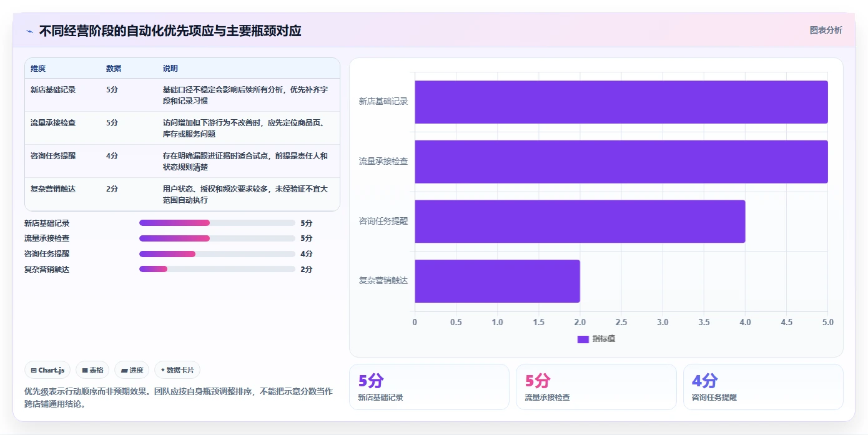Toggle the 指标值 legend swatch
Image resolution: width=868 pixels, height=435 pixels.
point(583,339)
